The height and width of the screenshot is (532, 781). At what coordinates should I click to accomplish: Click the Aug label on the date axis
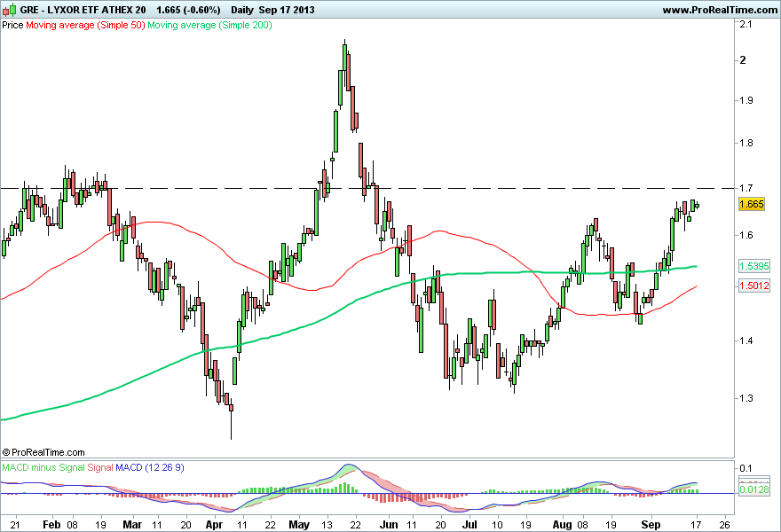point(563,525)
